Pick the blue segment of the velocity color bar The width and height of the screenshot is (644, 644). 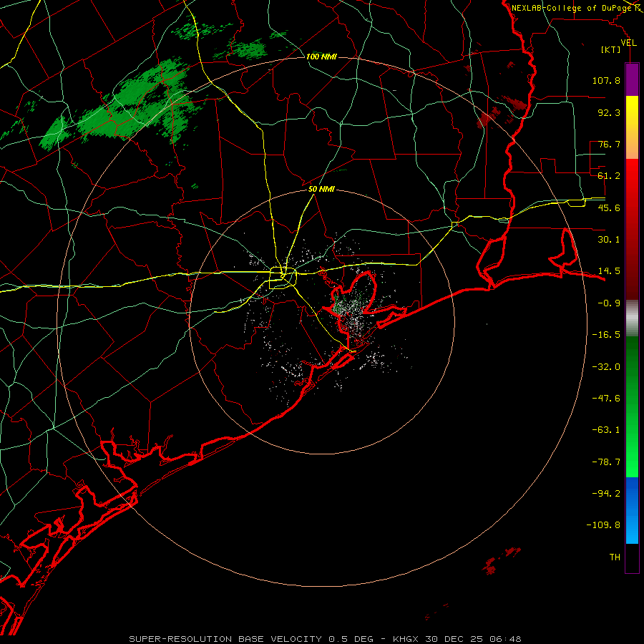click(x=632, y=510)
